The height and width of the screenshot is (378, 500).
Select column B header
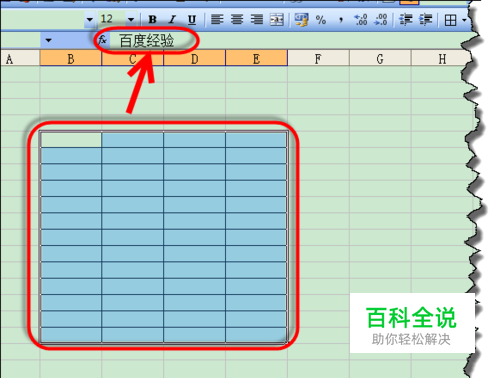(x=71, y=58)
